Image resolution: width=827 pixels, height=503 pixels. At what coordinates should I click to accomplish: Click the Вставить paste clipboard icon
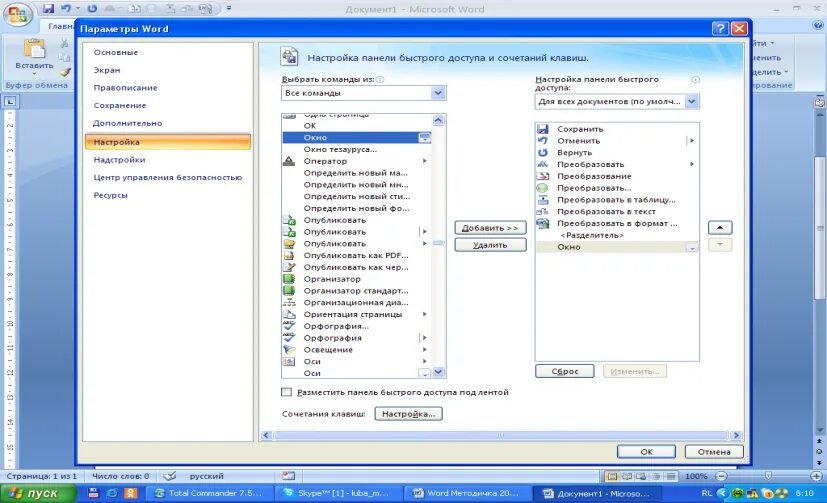click(x=34, y=49)
